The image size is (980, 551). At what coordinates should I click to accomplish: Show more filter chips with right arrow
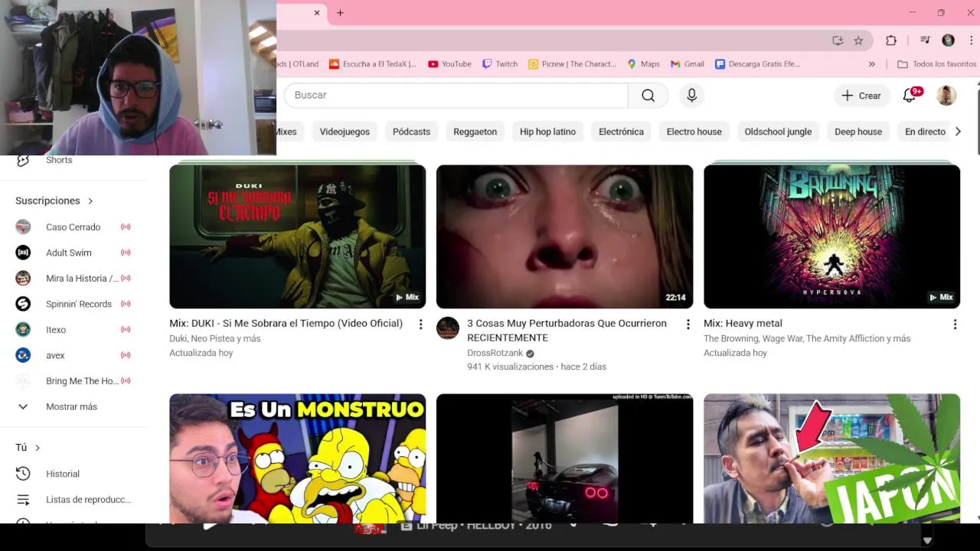click(x=958, y=132)
